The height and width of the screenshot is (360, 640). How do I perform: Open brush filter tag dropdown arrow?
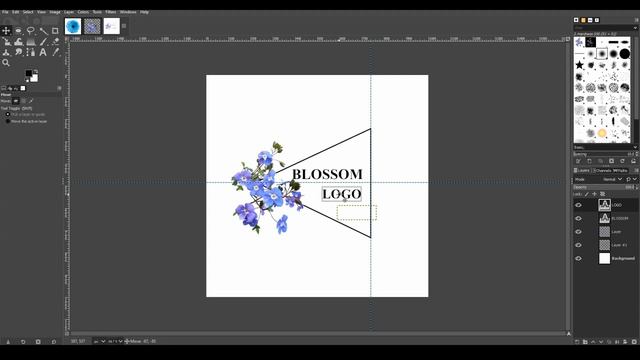point(635,28)
